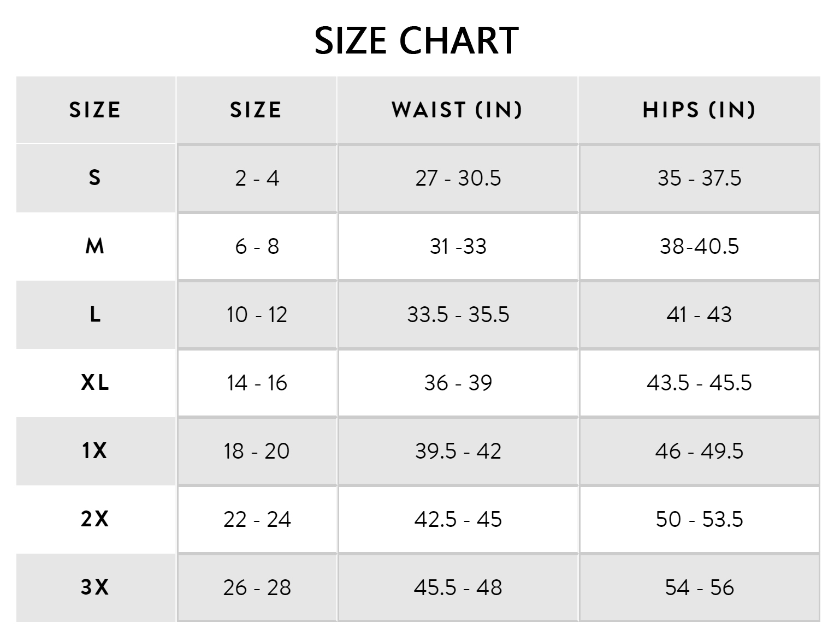Select the 2X size row label
The height and width of the screenshot is (641, 840).
pos(95,519)
